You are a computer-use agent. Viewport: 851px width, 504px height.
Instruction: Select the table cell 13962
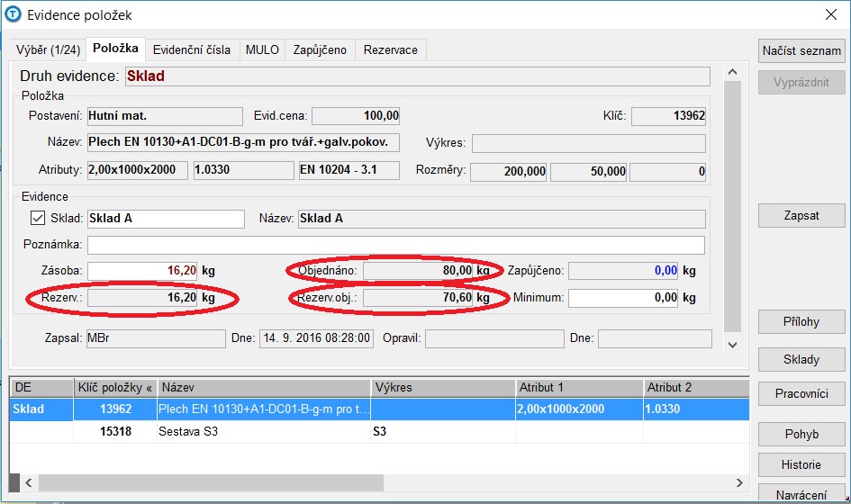[115, 409]
